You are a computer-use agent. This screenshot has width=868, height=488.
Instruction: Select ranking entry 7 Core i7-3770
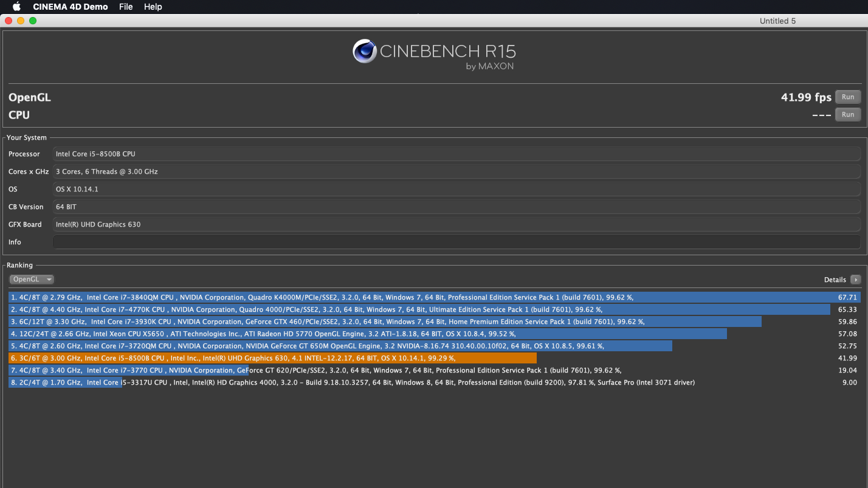(434, 370)
